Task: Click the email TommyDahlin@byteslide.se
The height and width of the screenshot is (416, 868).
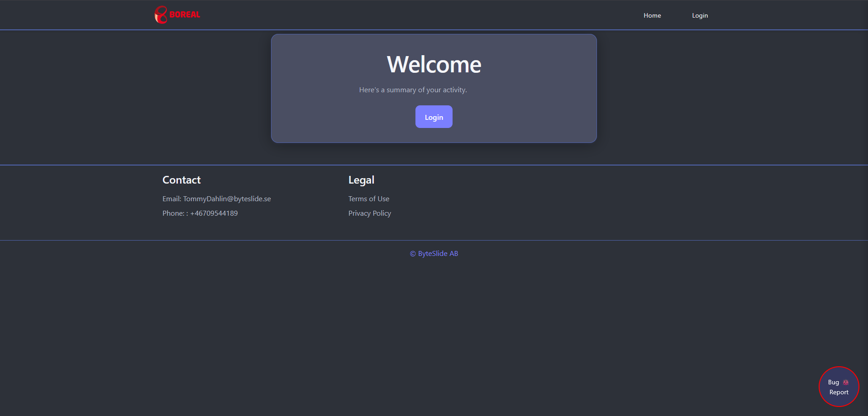Action: tap(227, 199)
